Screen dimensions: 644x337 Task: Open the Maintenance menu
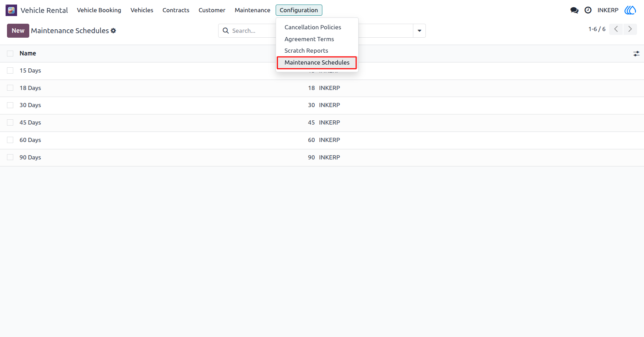[252, 10]
